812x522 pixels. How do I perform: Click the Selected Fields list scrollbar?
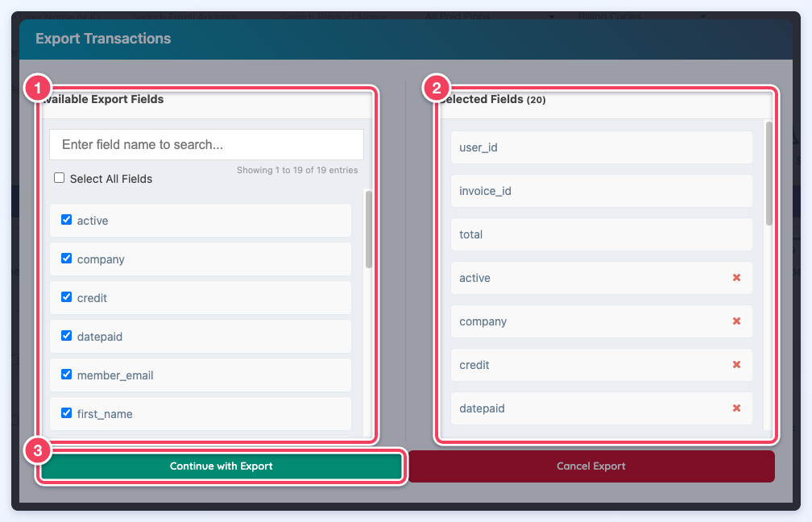(x=769, y=173)
